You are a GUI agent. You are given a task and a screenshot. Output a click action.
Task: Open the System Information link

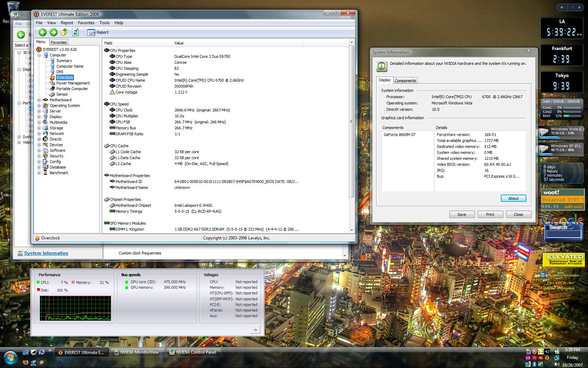click(x=46, y=253)
